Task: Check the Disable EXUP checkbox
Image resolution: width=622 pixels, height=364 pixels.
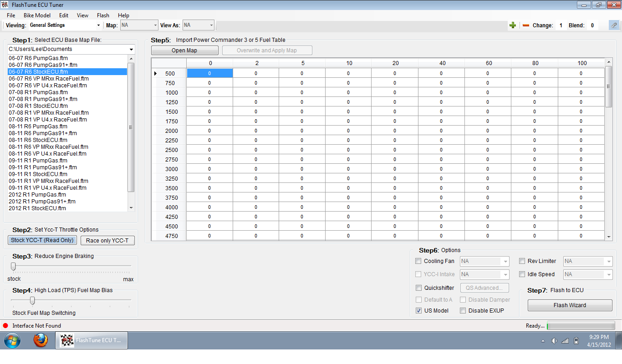Action: pyautogui.click(x=463, y=311)
